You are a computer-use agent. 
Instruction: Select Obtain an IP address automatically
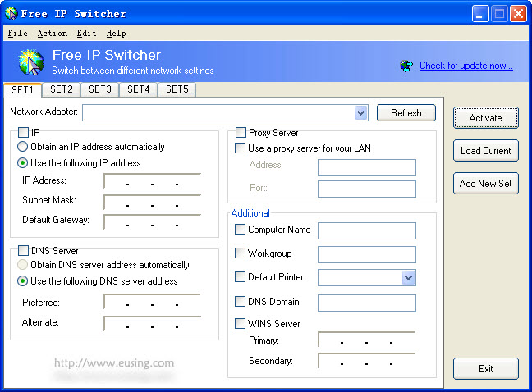click(23, 147)
